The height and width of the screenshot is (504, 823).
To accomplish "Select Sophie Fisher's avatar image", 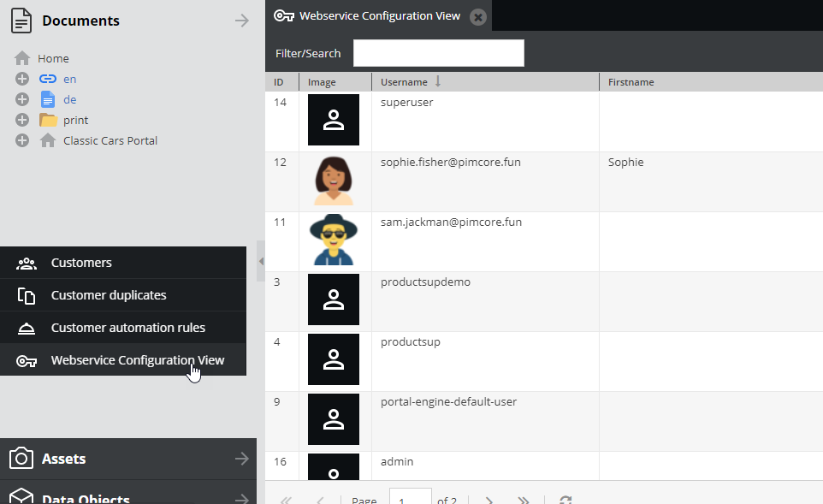I will click(334, 181).
